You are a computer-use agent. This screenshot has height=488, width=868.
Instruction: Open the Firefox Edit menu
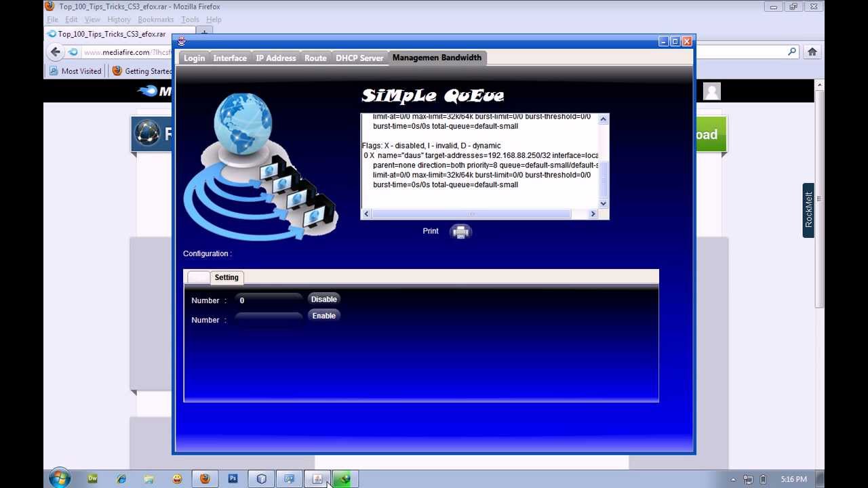[71, 20]
